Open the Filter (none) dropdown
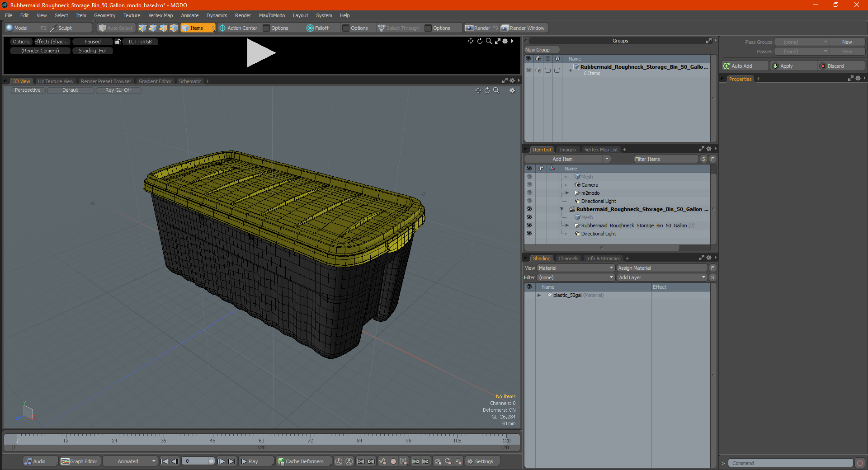 (x=576, y=277)
